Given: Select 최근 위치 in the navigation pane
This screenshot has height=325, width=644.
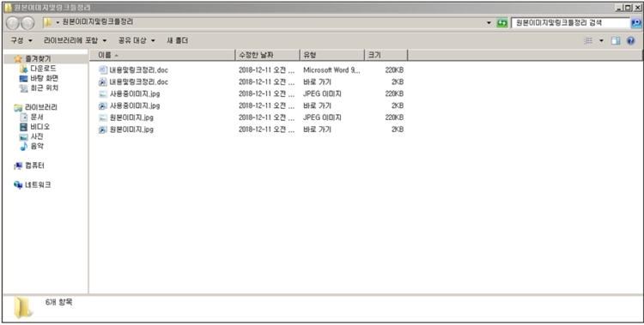Looking at the screenshot, I should [45, 88].
